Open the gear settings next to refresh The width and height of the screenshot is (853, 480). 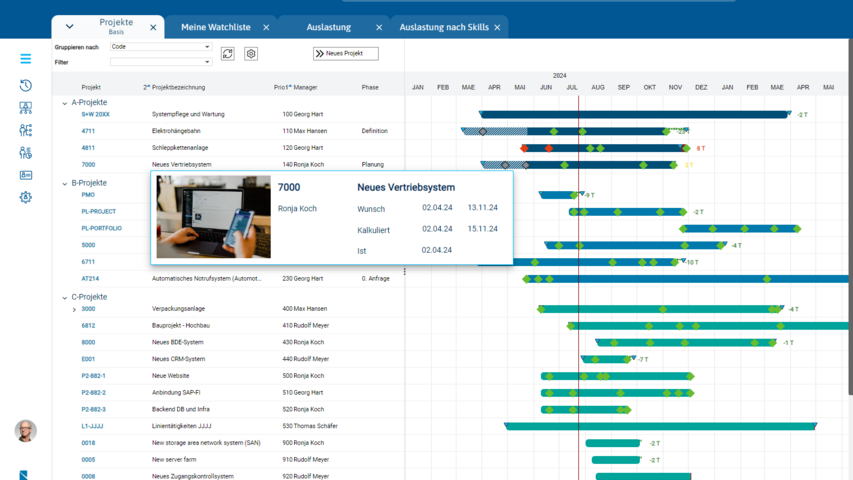[x=251, y=54]
